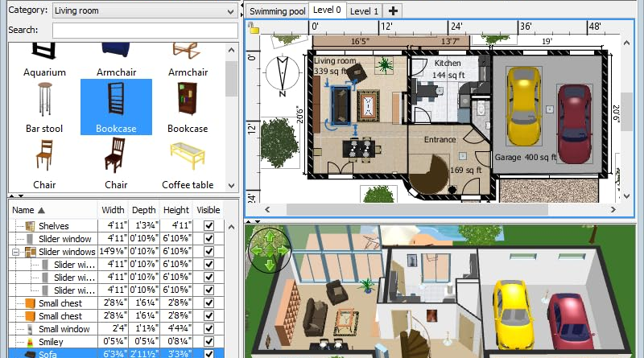Click the Width column header
This screenshot has height=358, width=644.
(112, 210)
